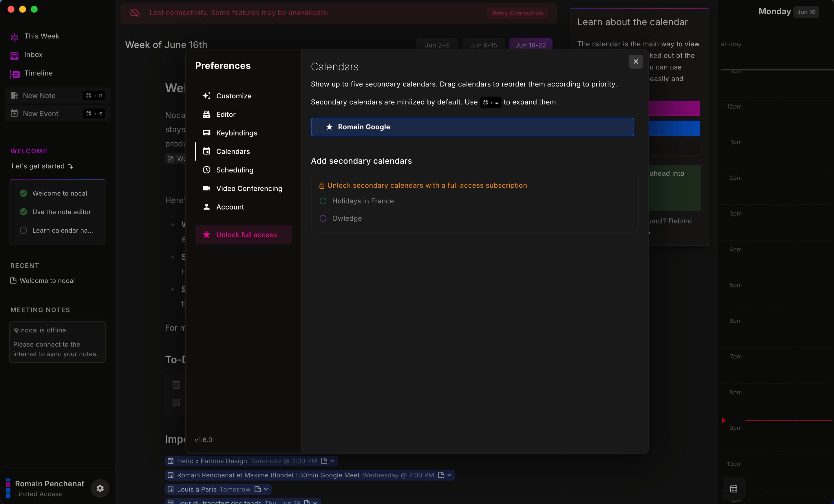This screenshot has width=834, height=504.
Task: Expand the Hetic x Parlons Design event chevron
Action: tap(332, 461)
